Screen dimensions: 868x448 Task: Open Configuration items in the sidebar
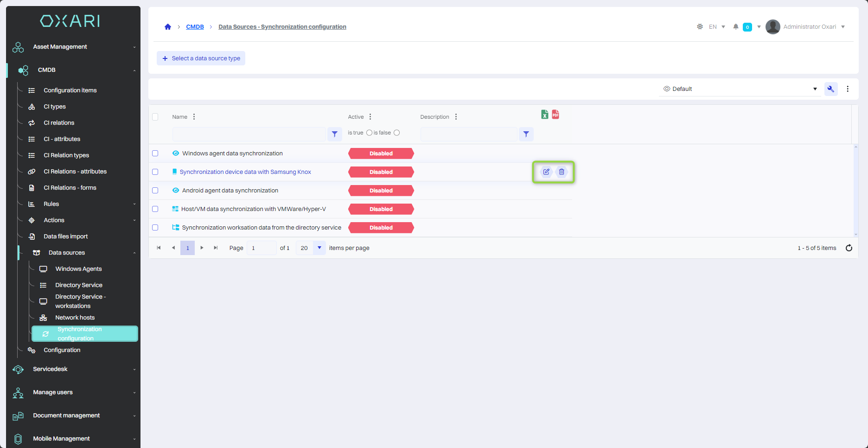coord(70,90)
